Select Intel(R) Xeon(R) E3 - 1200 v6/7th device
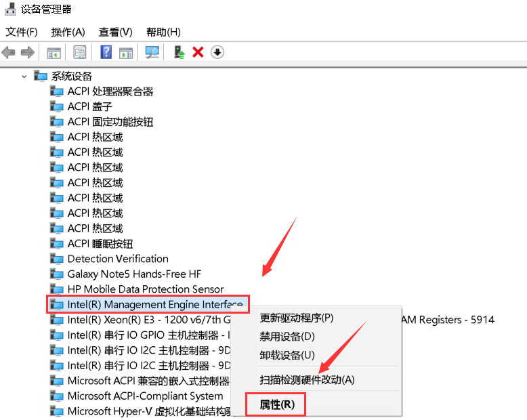This screenshot has height=420, width=527. coord(149,320)
